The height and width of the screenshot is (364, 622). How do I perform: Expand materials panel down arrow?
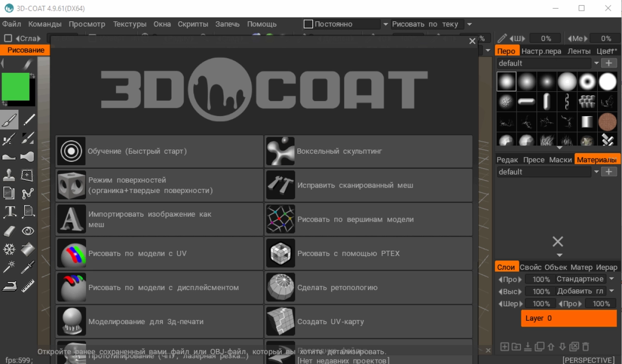(x=559, y=255)
